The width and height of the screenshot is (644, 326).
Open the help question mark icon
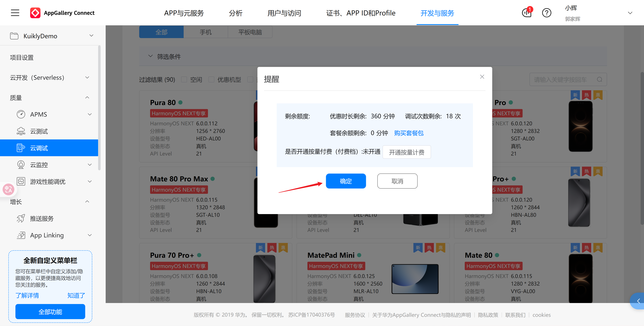[x=547, y=13]
